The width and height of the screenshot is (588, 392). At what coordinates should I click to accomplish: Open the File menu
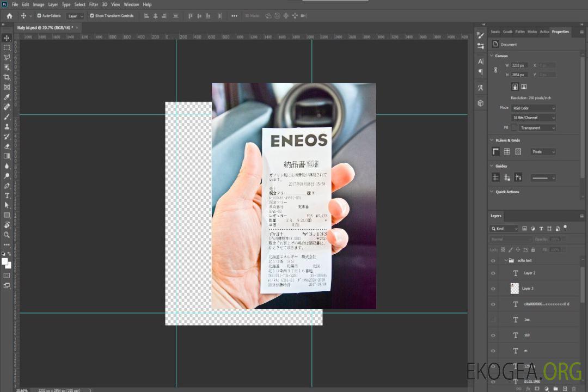pyautogui.click(x=15, y=4)
